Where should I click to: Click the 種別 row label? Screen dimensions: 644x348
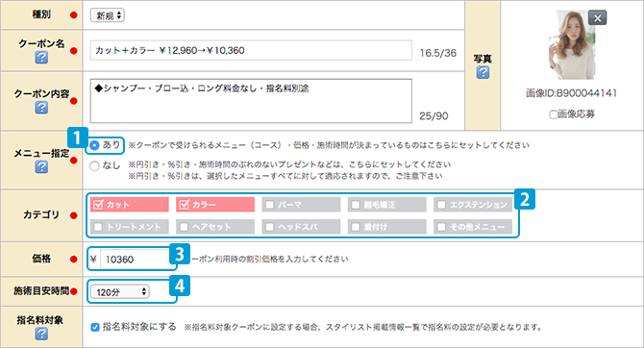click(41, 14)
